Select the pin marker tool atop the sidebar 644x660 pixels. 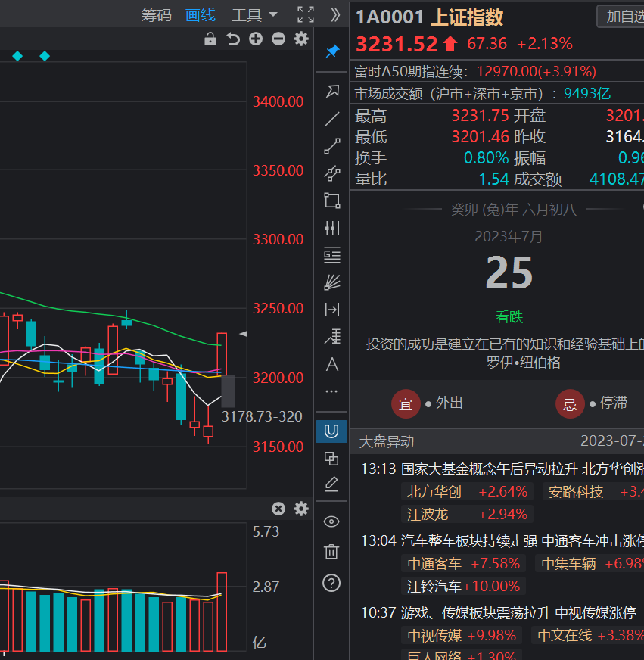[331, 51]
